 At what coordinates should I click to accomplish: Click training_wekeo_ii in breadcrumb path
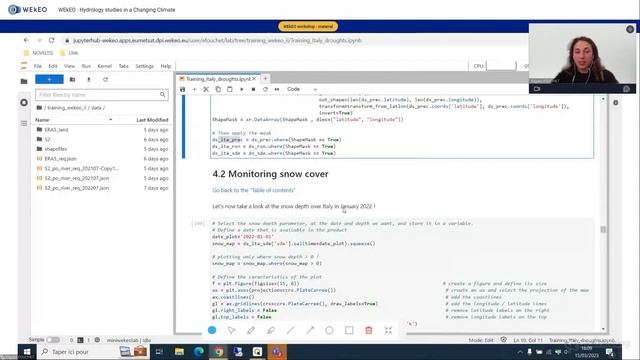pos(67,108)
